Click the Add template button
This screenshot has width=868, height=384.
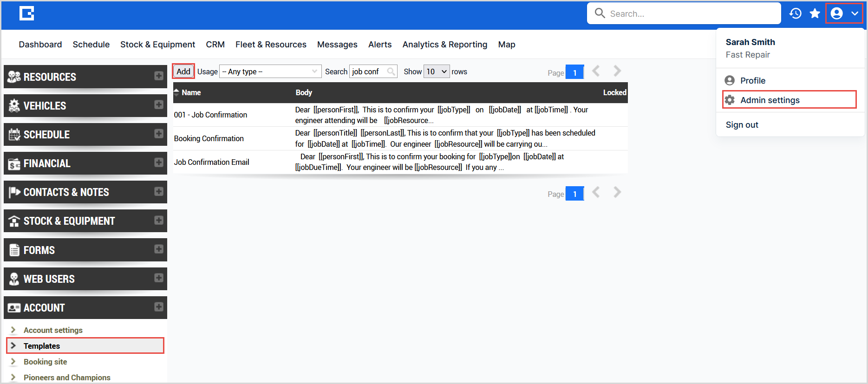tap(183, 72)
